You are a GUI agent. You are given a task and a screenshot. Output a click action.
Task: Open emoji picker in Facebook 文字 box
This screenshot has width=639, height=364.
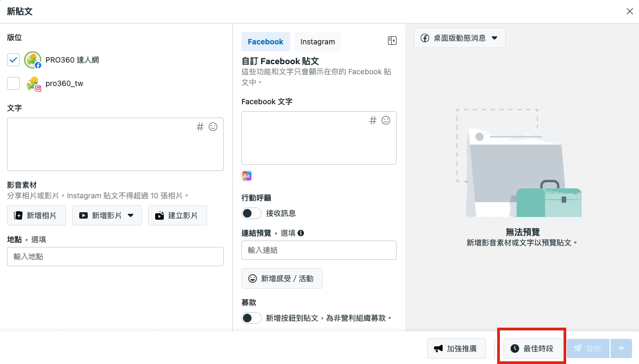[x=386, y=120]
